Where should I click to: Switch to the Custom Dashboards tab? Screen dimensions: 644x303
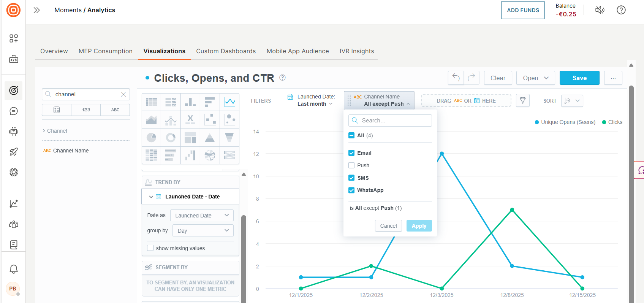[x=226, y=51]
